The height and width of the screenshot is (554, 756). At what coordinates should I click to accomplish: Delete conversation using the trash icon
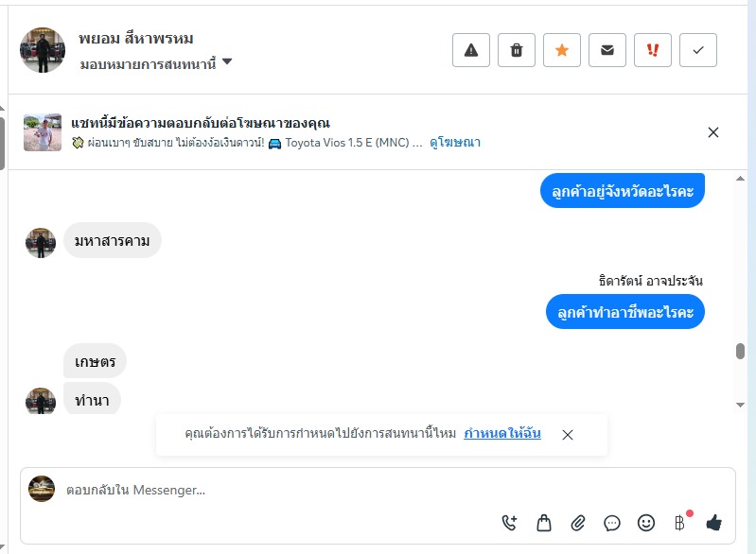click(517, 50)
